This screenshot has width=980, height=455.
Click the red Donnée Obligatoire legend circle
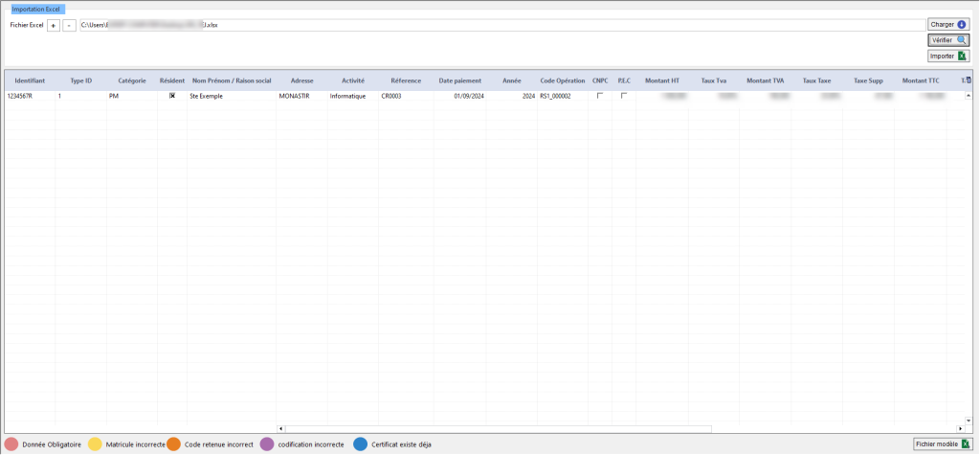[x=11, y=444]
